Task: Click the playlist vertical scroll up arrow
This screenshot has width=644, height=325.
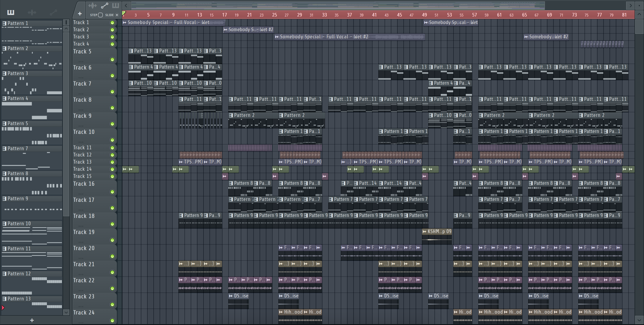Action: coord(639,14)
